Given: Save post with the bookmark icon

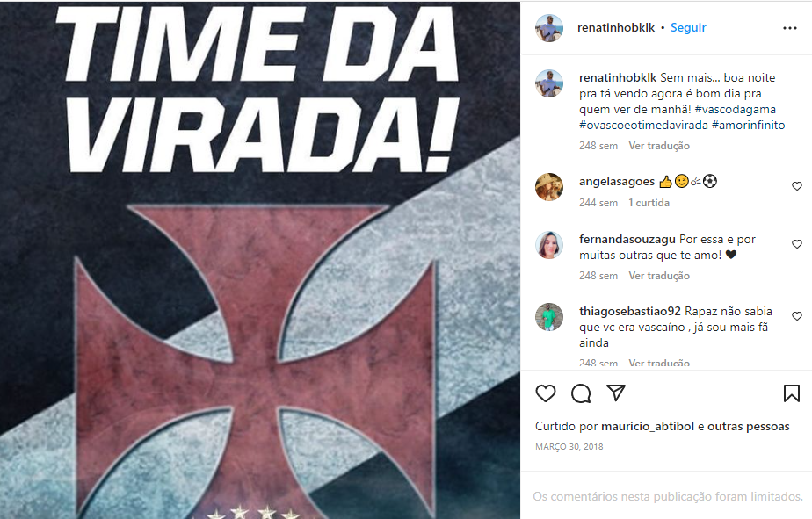Looking at the screenshot, I should coord(791,393).
